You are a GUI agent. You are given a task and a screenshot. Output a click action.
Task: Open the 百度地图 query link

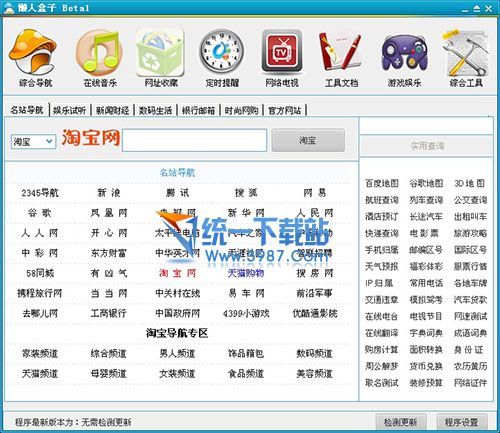(x=382, y=183)
